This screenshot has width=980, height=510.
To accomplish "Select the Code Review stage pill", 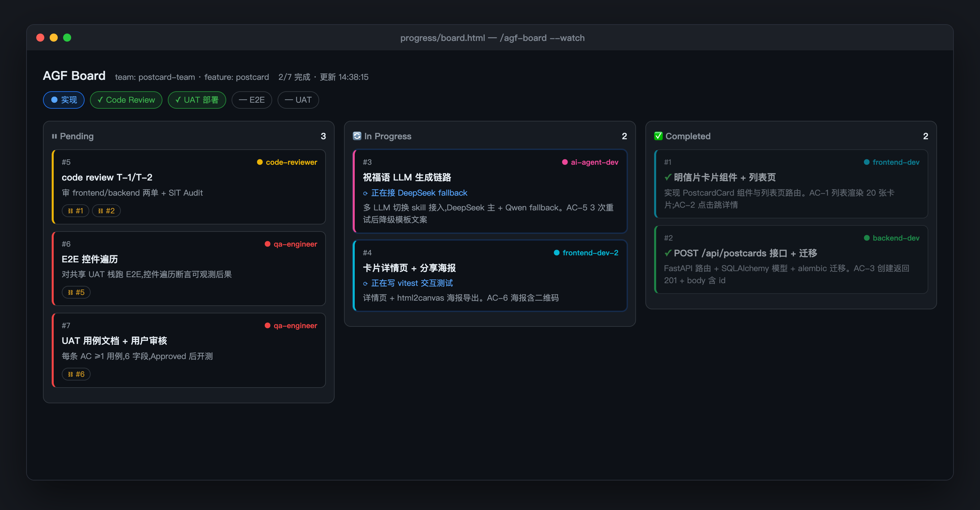I will click(126, 100).
